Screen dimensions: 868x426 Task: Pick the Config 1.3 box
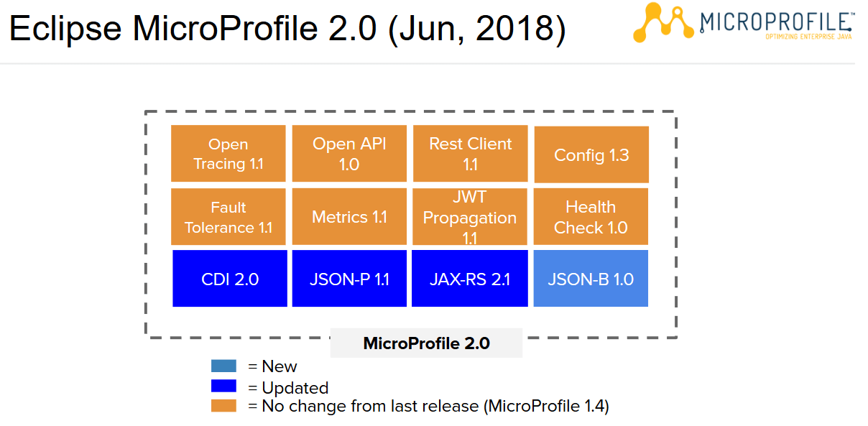[591, 154]
